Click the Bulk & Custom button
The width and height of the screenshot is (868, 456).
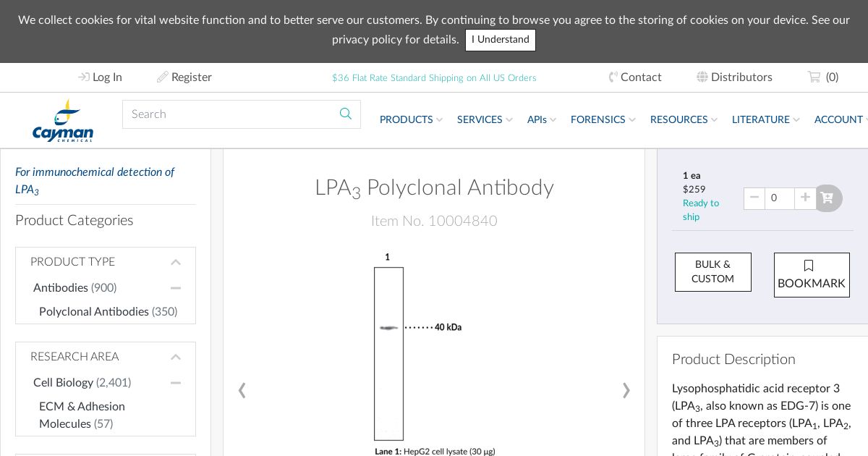coord(712,272)
